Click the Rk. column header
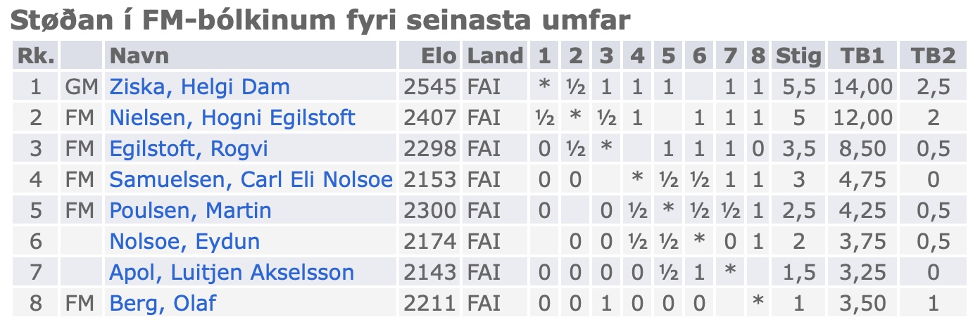The image size is (980, 329). click(35, 56)
